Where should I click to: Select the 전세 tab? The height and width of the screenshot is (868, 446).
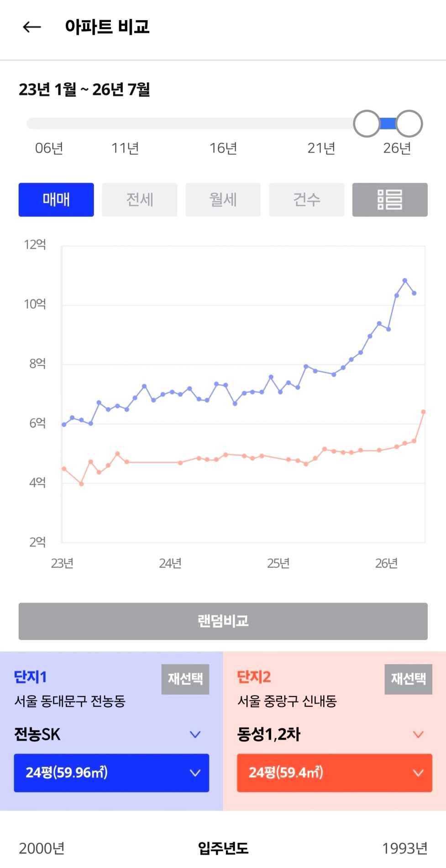click(140, 200)
